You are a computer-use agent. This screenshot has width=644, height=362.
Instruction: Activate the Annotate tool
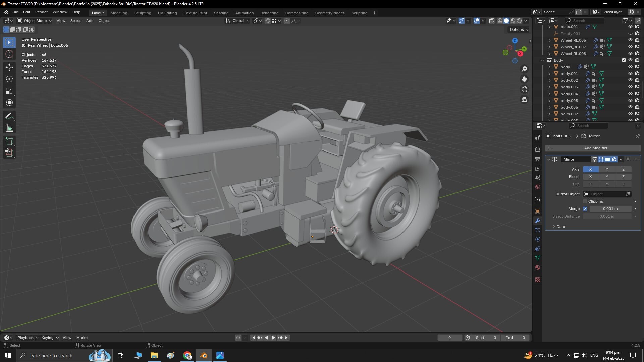click(x=9, y=116)
